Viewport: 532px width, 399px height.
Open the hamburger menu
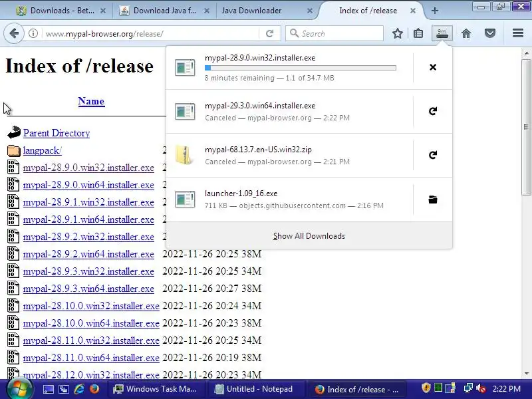pos(518,33)
